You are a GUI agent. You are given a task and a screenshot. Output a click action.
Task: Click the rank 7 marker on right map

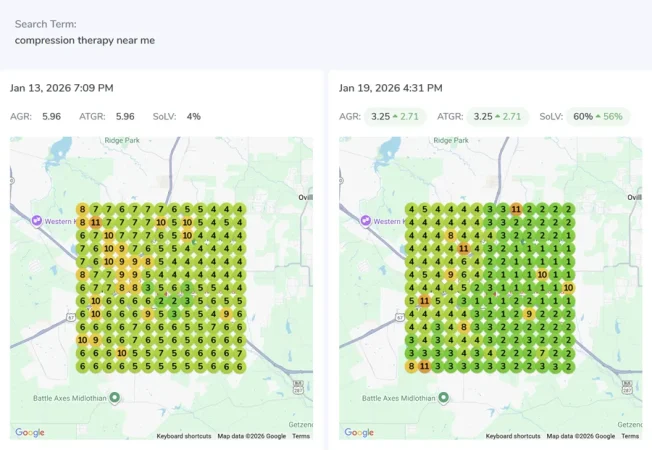(x=542, y=354)
